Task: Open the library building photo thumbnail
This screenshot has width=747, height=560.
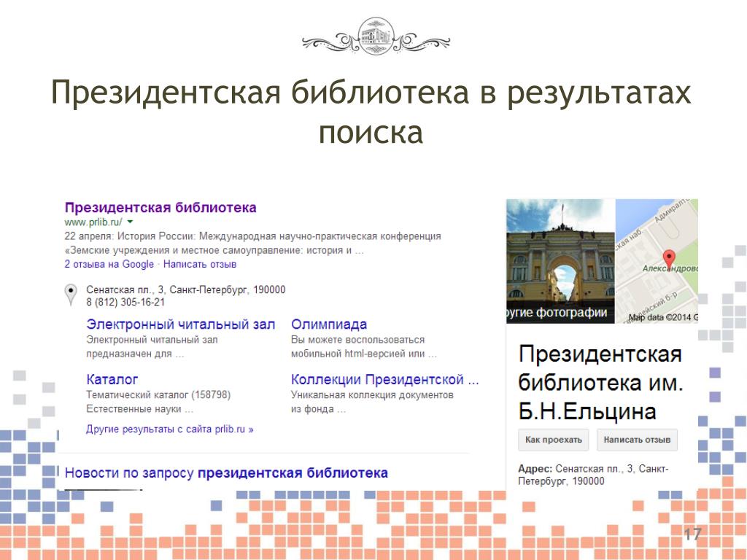Action: coord(561,261)
